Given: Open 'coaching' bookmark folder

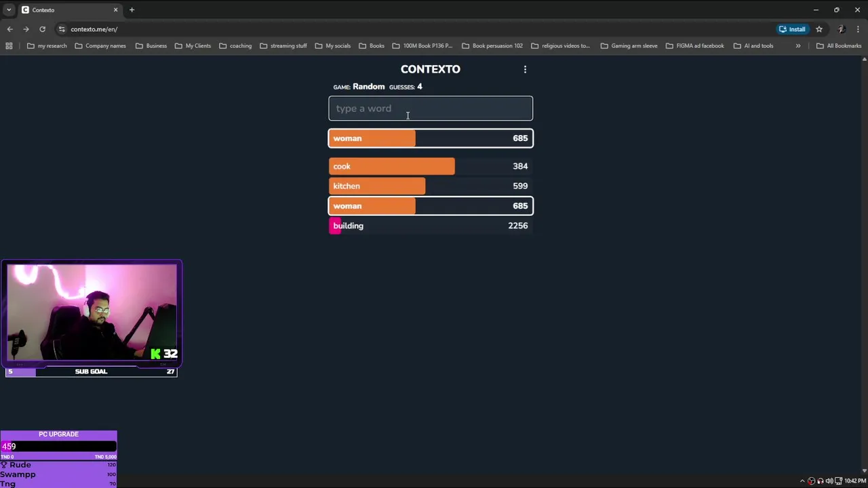Looking at the screenshot, I should (235, 46).
